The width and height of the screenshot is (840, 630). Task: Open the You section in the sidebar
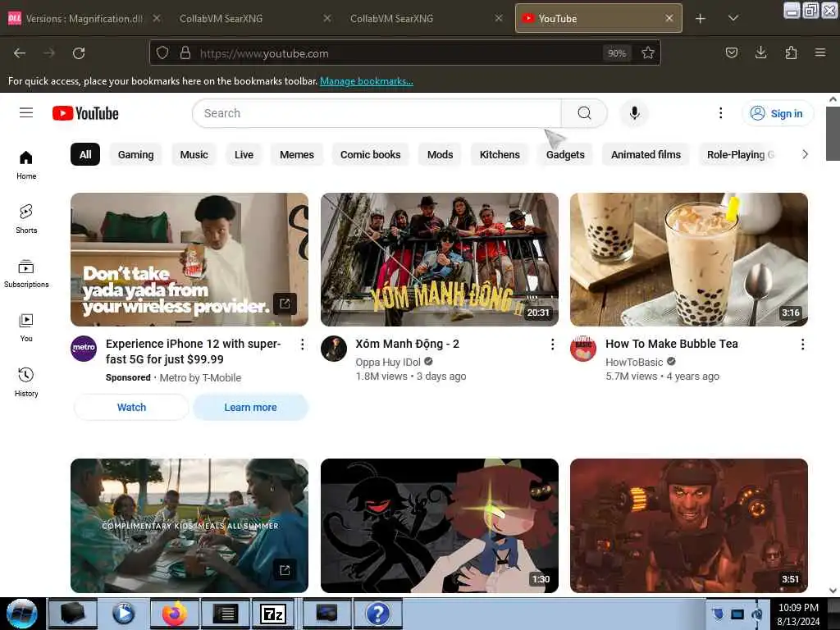pyautogui.click(x=26, y=327)
